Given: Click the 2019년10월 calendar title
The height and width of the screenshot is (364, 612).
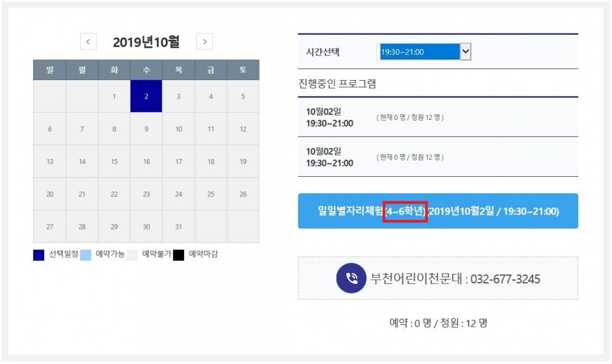Looking at the screenshot, I should pyautogui.click(x=147, y=40).
